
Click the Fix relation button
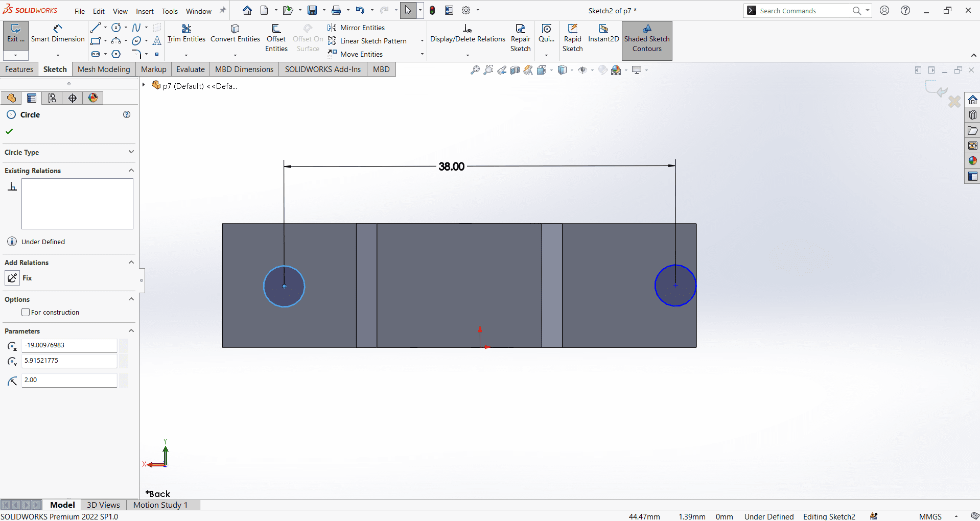(12, 278)
